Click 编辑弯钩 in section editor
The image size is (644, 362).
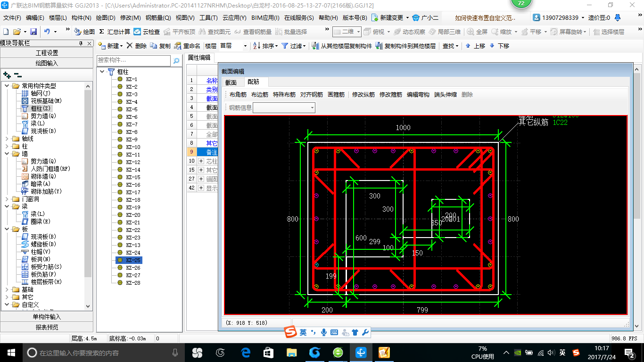point(418,94)
